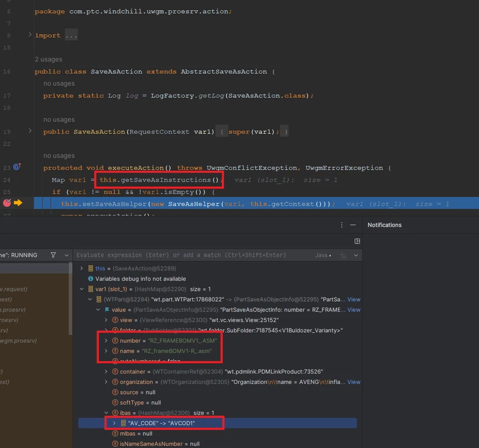Screen dimensions: 479x448
Task: Select the 'source = null' row
Action: [x=217, y=392]
